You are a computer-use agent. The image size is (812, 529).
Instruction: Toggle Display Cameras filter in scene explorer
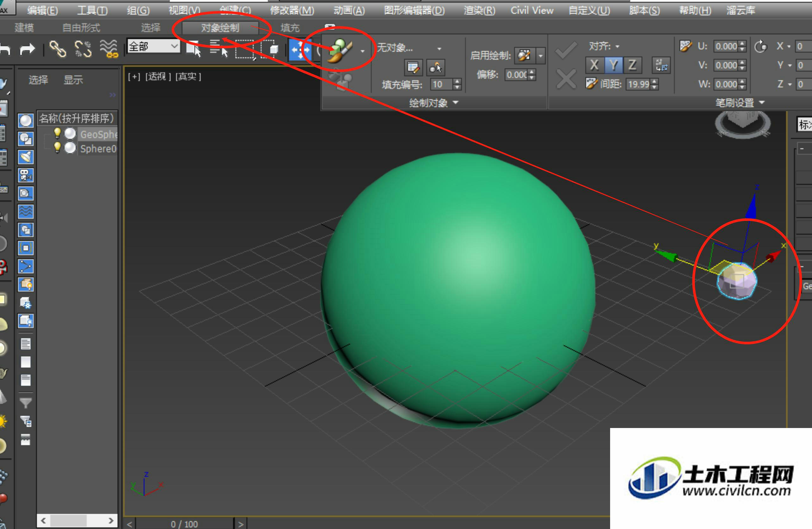26,175
